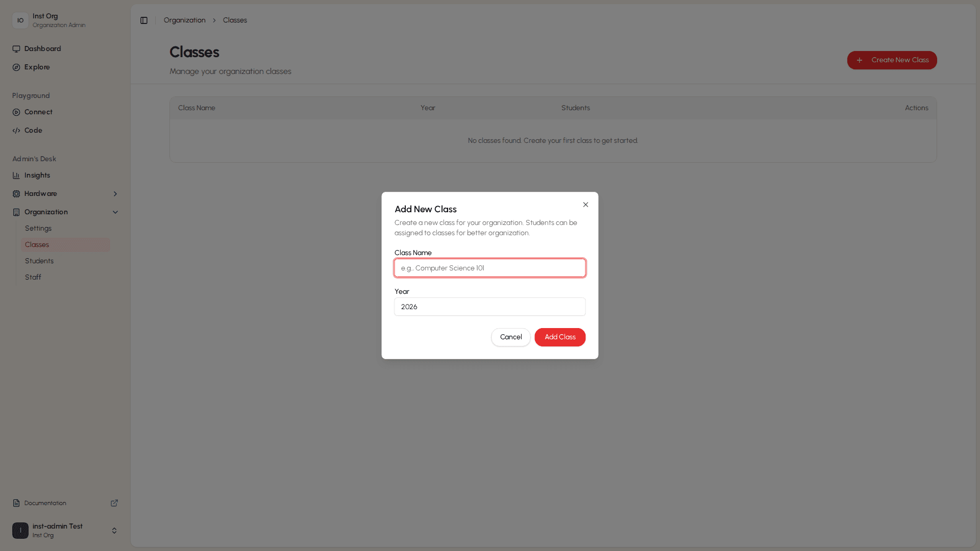Click the Hardware chip icon
The width and height of the screenshot is (980, 551).
pos(16,194)
